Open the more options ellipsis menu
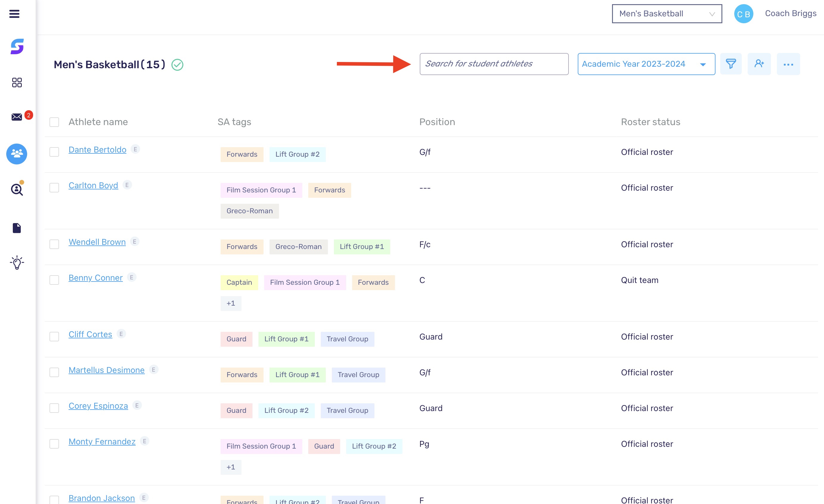The width and height of the screenshot is (824, 504). (788, 63)
